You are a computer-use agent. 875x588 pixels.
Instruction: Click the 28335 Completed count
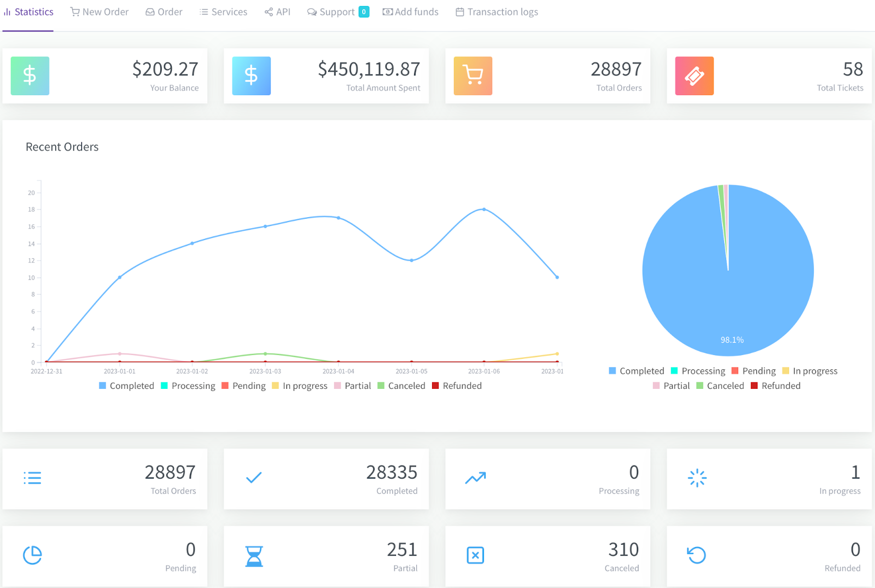point(392,473)
